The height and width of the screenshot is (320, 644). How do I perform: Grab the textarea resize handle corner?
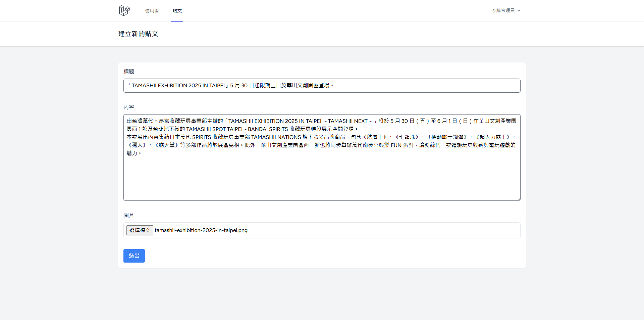[518, 198]
